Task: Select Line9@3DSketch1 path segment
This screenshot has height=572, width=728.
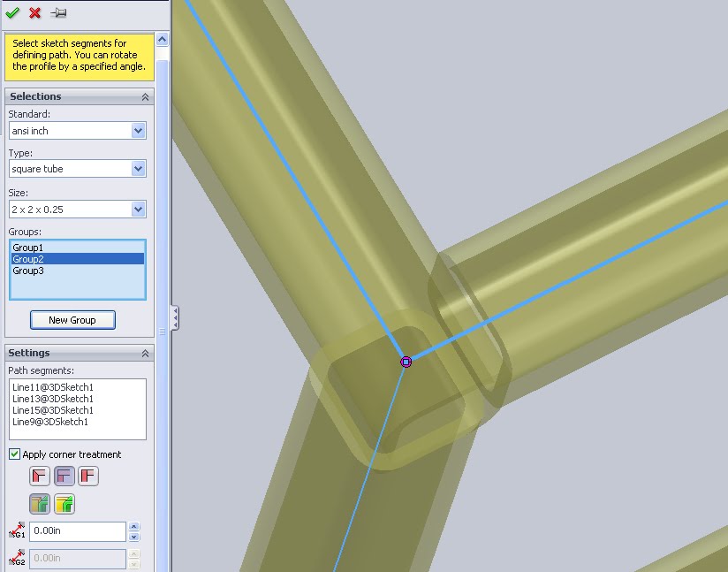Action: (50, 422)
